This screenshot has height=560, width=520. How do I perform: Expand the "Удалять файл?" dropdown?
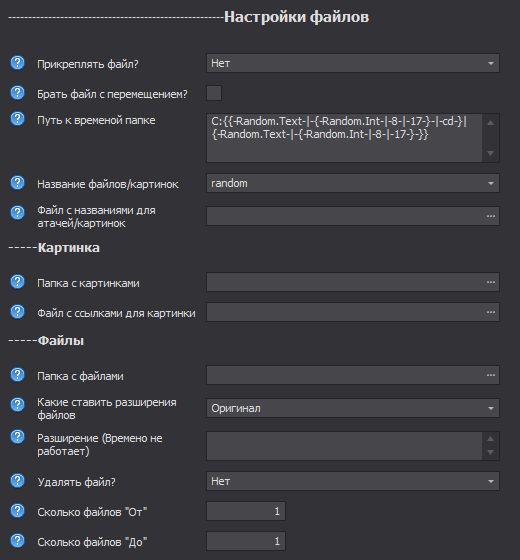pyautogui.click(x=353, y=481)
